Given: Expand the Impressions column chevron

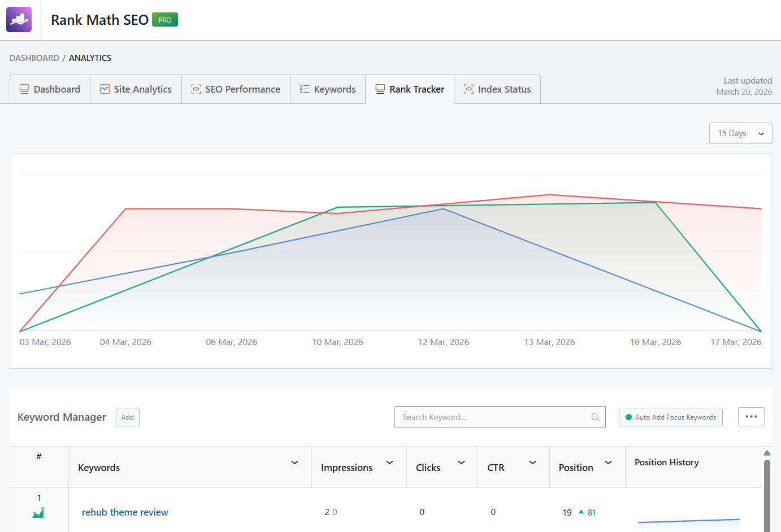Looking at the screenshot, I should click(389, 463).
